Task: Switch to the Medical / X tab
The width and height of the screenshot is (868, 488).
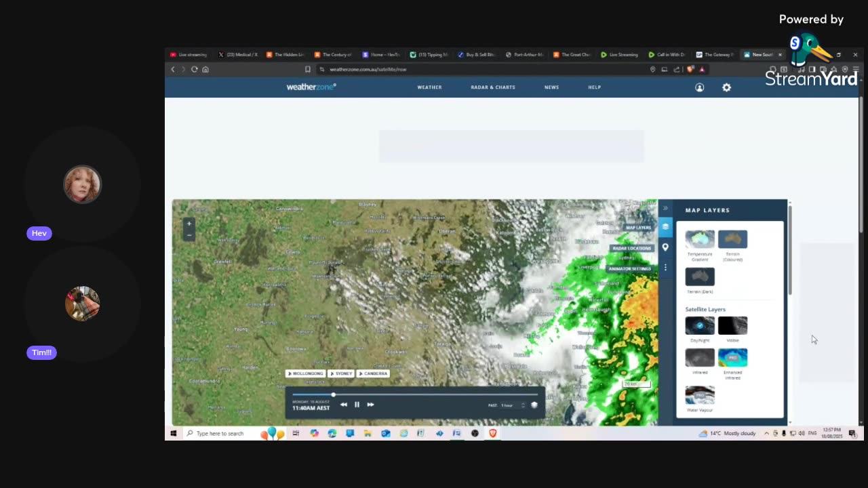Action: pyautogui.click(x=238, y=54)
